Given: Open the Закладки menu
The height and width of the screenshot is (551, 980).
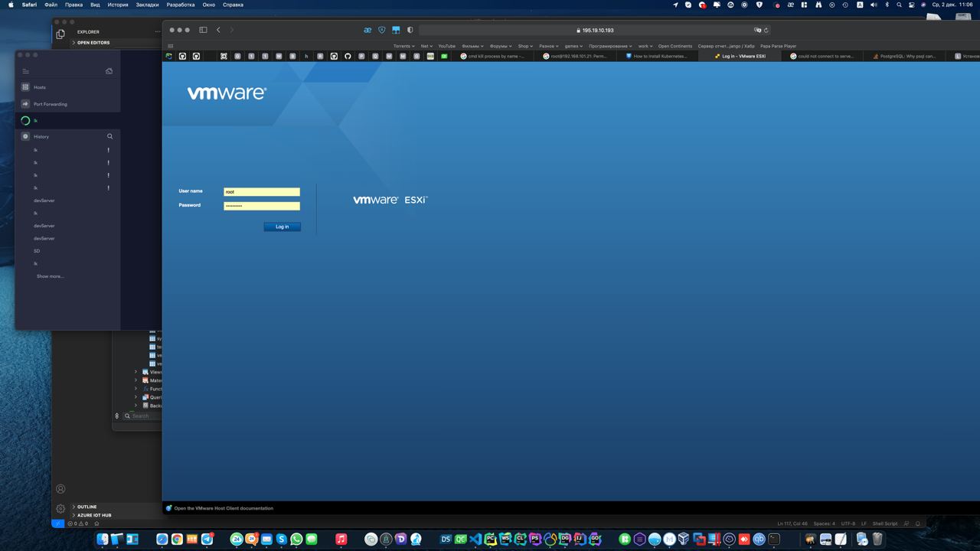Looking at the screenshot, I should [148, 5].
